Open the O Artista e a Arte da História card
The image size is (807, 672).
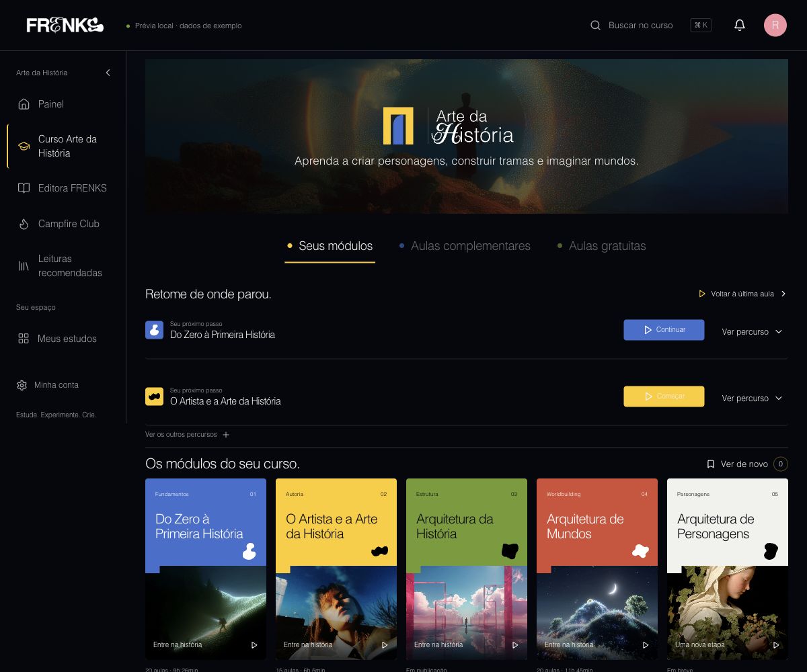click(x=336, y=569)
